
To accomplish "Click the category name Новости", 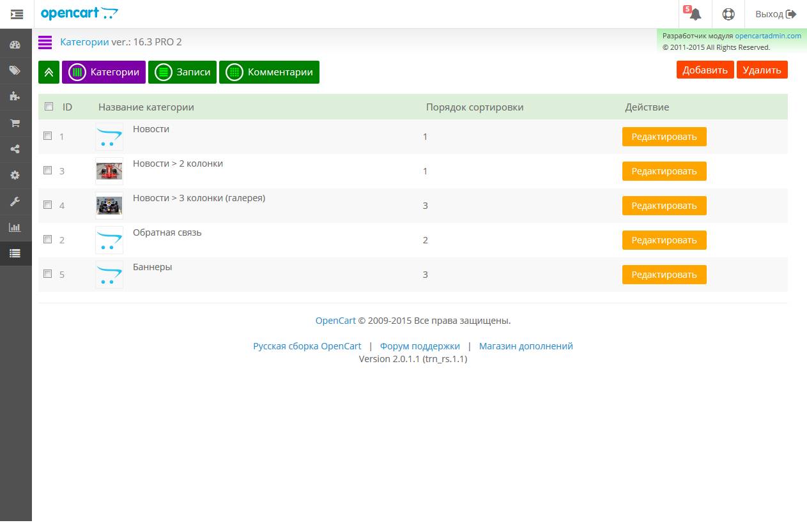I will pos(151,129).
